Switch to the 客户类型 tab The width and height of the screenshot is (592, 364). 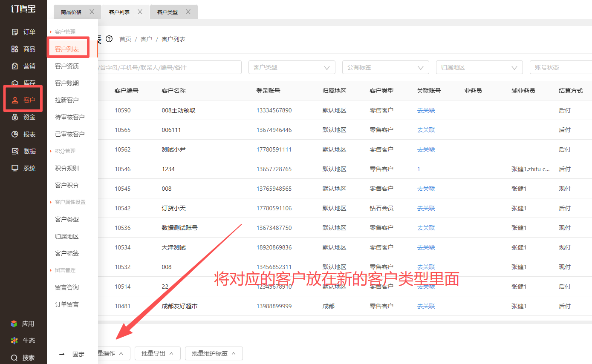pos(167,12)
